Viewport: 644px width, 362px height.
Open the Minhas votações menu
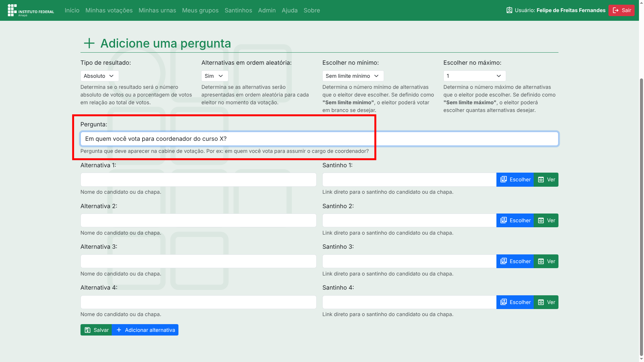pyautogui.click(x=109, y=10)
